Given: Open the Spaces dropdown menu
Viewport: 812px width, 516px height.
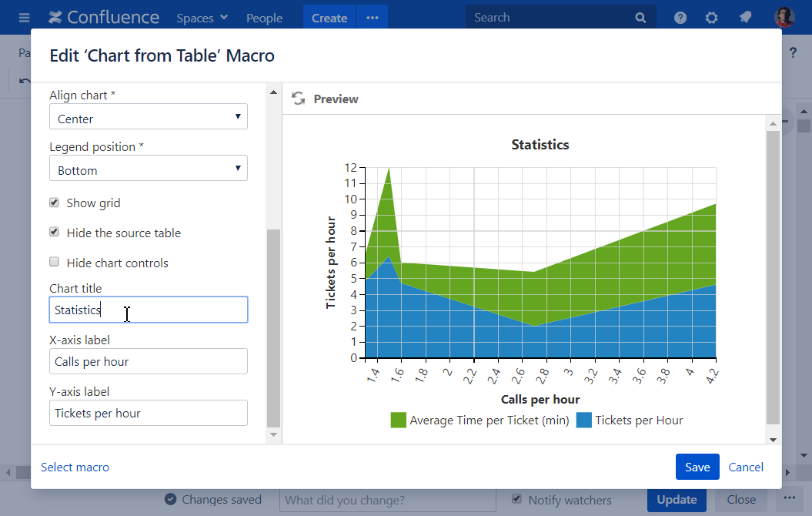Looking at the screenshot, I should pos(202,18).
